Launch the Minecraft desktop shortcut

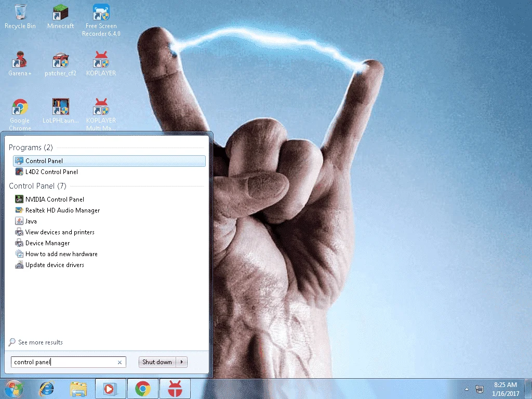(60, 16)
